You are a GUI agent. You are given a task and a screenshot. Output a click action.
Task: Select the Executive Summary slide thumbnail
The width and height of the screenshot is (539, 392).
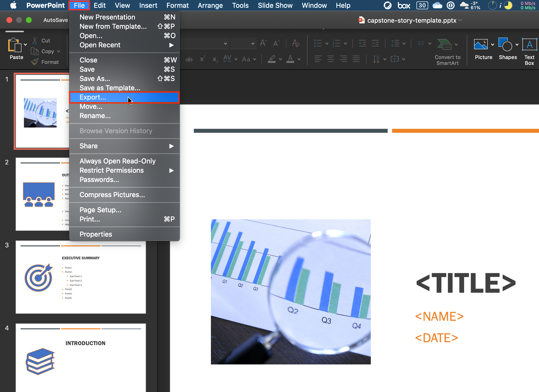pos(81,277)
